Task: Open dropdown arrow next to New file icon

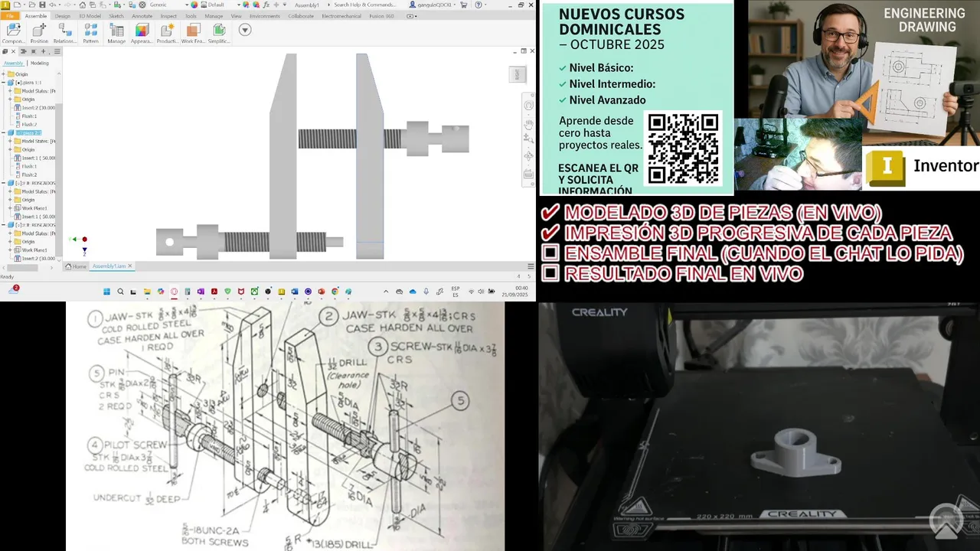Action: [x=24, y=5]
